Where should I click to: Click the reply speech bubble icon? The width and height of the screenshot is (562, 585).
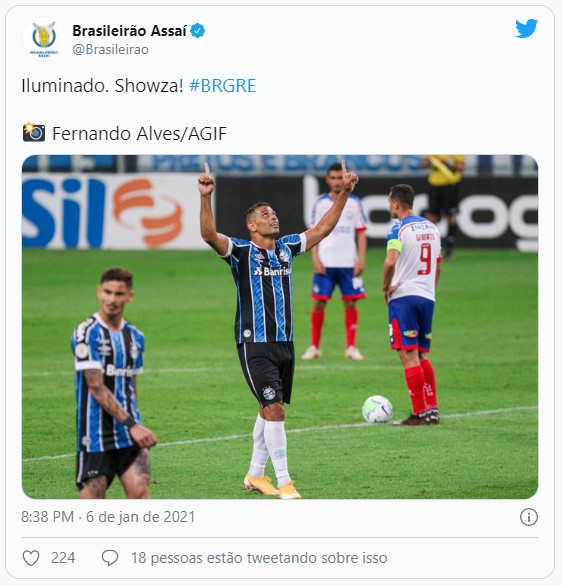110,558
